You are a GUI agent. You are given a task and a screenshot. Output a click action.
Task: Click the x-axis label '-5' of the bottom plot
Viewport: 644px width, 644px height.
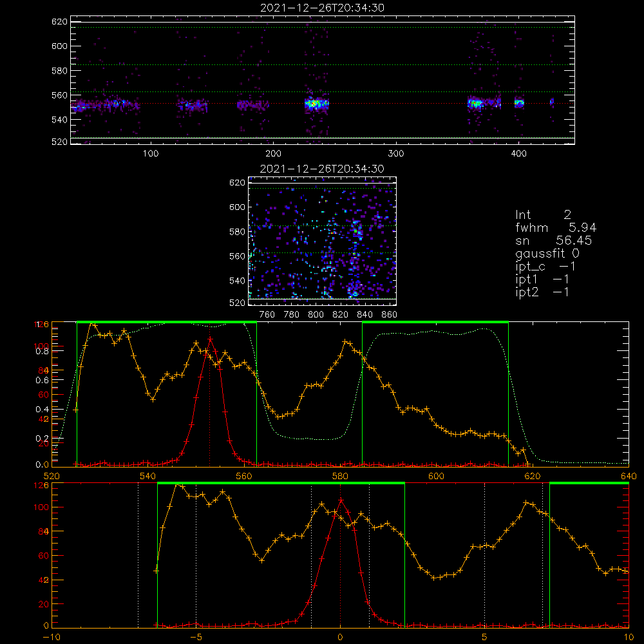[196, 638]
